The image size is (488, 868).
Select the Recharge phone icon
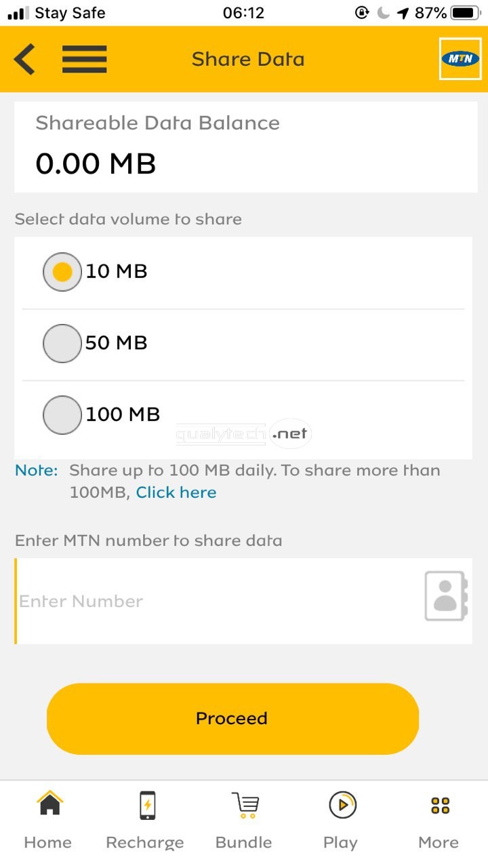[x=145, y=804]
